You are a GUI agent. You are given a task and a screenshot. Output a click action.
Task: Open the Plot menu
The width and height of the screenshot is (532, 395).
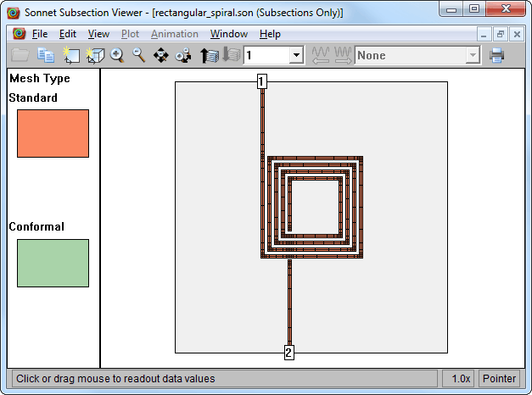point(130,34)
